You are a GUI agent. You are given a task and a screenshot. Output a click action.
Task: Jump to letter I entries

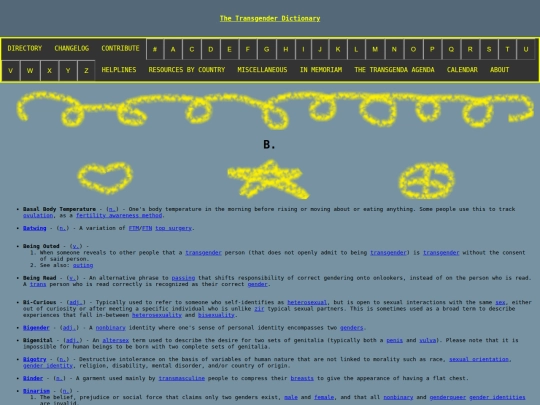coord(303,49)
